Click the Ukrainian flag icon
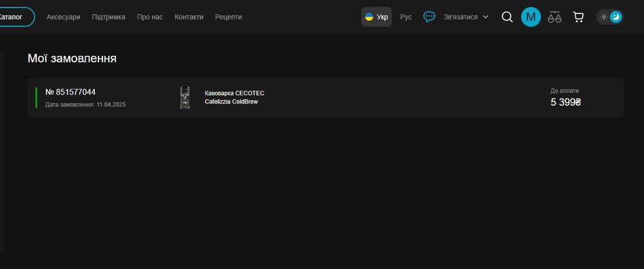This screenshot has width=644, height=269. pos(369,17)
